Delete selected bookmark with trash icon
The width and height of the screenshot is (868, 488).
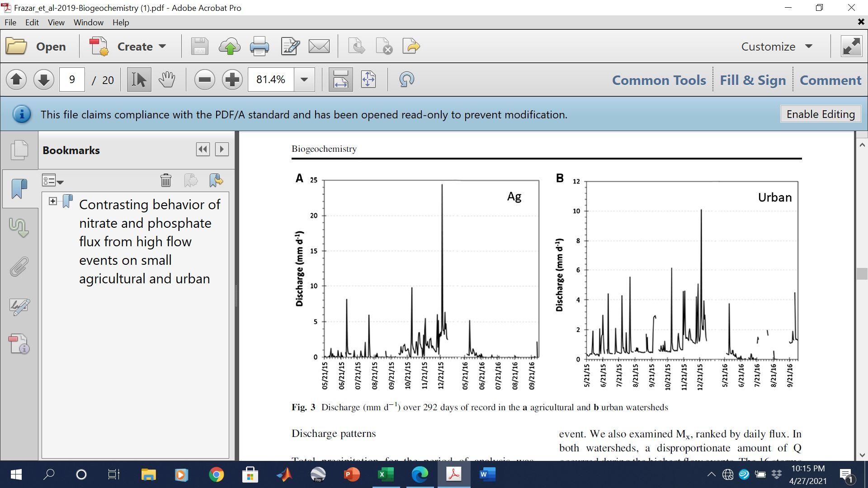165,180
